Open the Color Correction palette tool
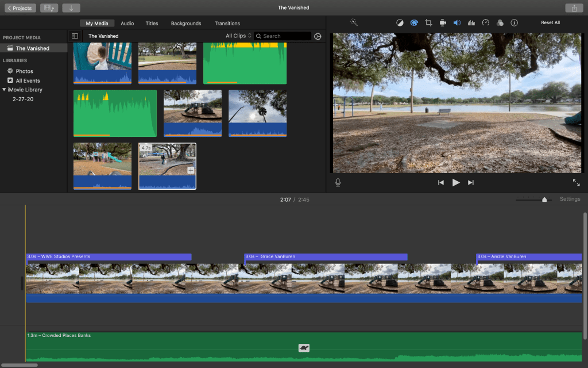Viewport: 588px width, 368px height. click(x=414, y=23)
